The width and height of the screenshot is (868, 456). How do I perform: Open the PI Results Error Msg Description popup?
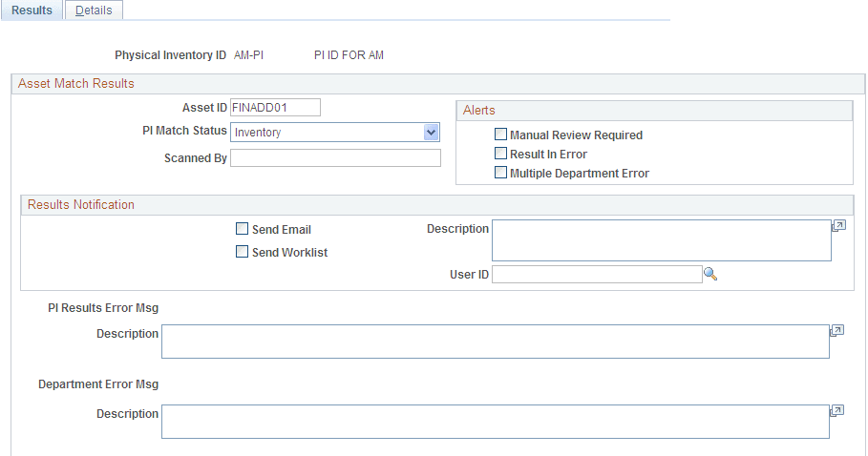[836, 331]
